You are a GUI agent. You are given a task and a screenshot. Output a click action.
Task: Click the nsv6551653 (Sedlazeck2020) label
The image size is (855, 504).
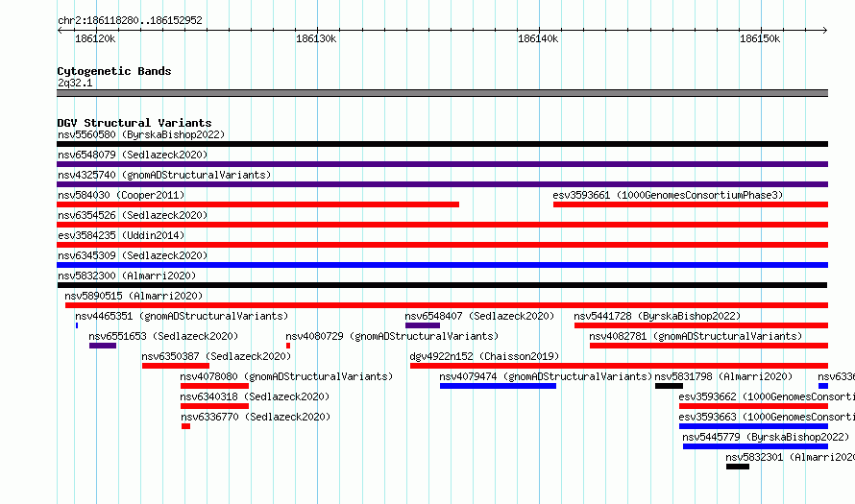(x=163, y=336)
